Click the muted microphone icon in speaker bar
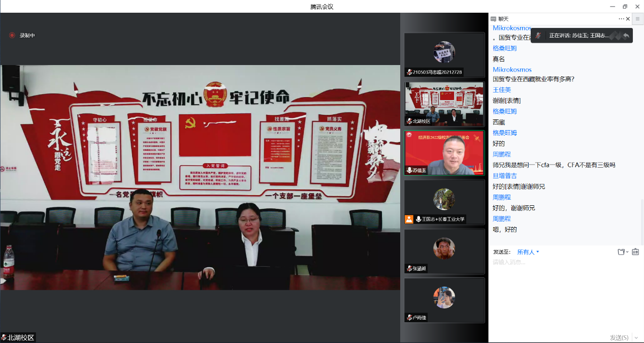Image resolution: width=644 pixels, height=343 pixels. 538,36
